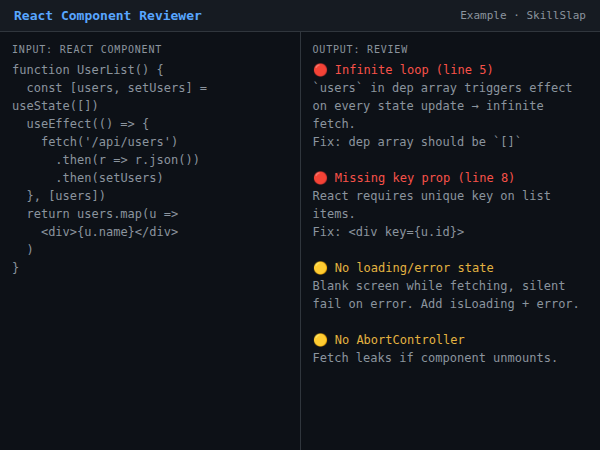600x450 pixels.
Task: Click the Example · SkillSlap label
Action: coord(523,16)
